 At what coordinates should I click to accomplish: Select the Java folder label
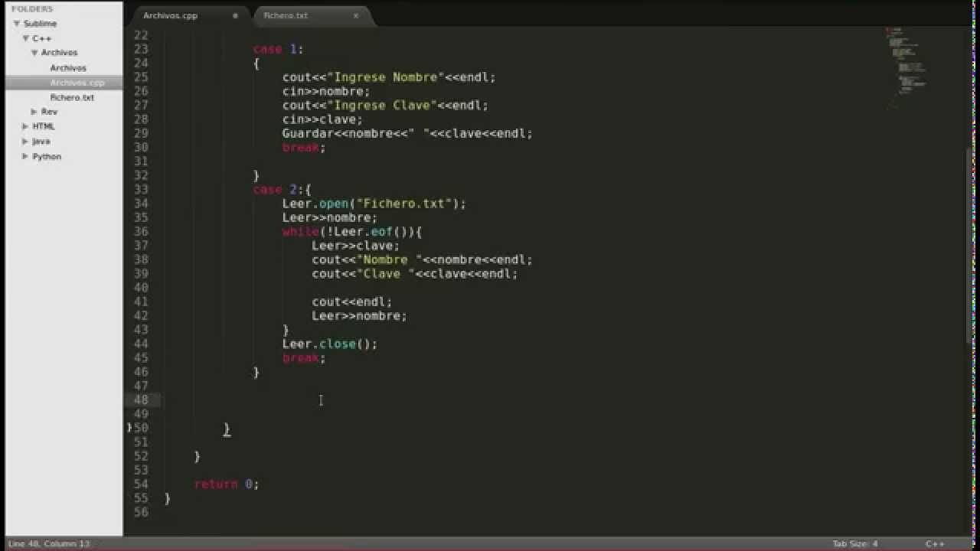tap(41, 142)
